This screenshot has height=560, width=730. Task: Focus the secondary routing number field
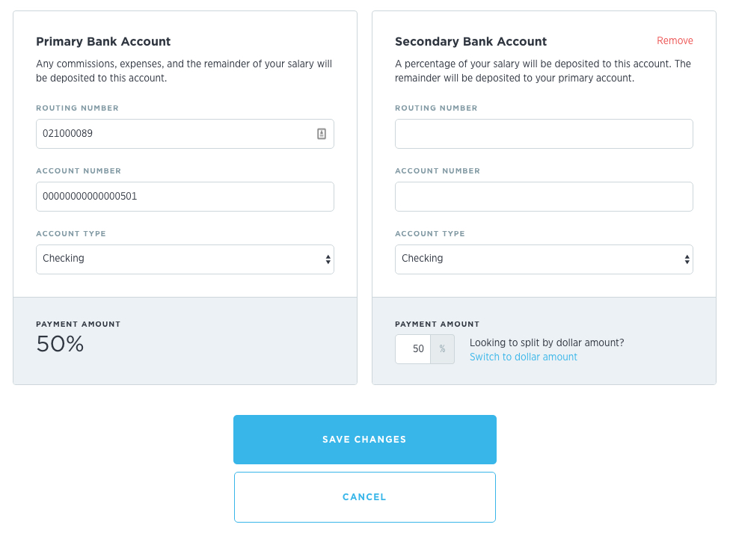pyautogui.click(x=544, y=134)
